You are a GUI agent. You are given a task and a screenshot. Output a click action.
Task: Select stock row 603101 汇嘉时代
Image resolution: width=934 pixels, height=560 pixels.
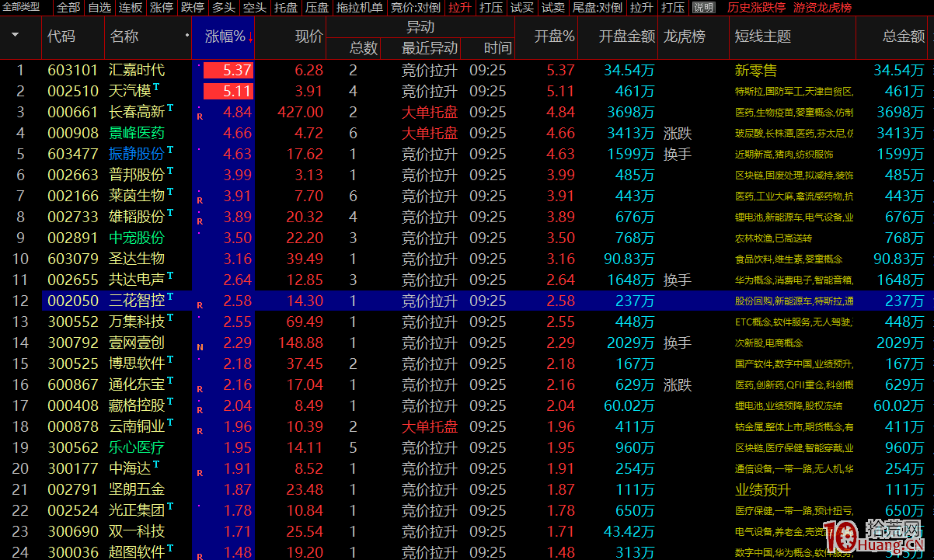click(x=467, y=70)
